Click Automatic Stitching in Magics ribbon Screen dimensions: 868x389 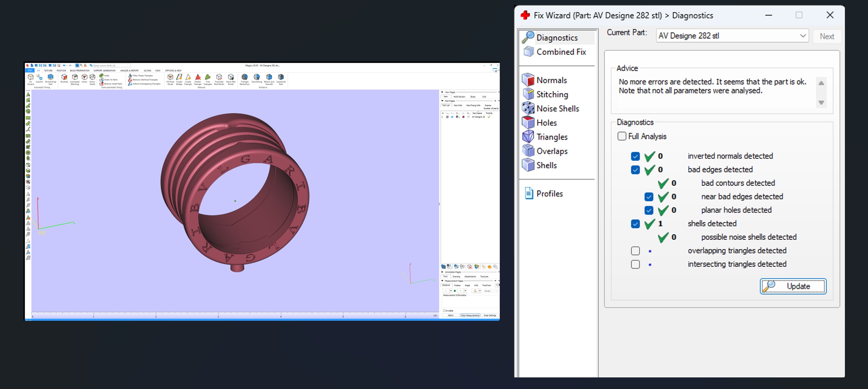tap(75, 79)
